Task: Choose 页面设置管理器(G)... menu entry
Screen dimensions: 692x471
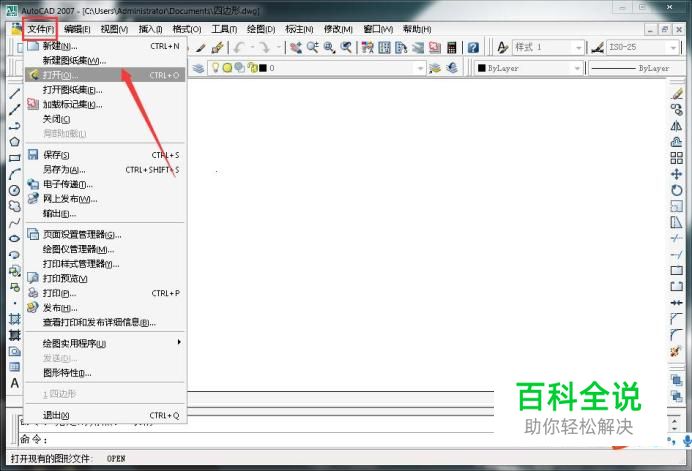Action: pyautogui.click(x=105, y=234)
